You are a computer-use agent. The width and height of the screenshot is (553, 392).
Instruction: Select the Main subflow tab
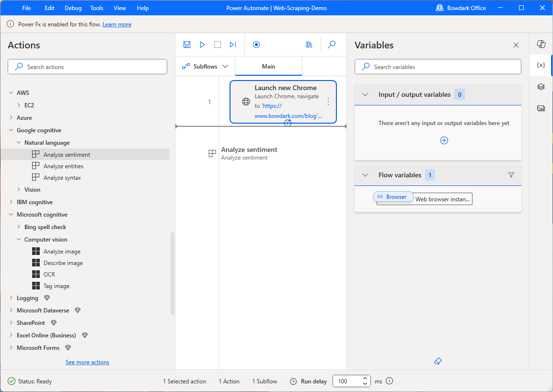(x=268, y=66)
